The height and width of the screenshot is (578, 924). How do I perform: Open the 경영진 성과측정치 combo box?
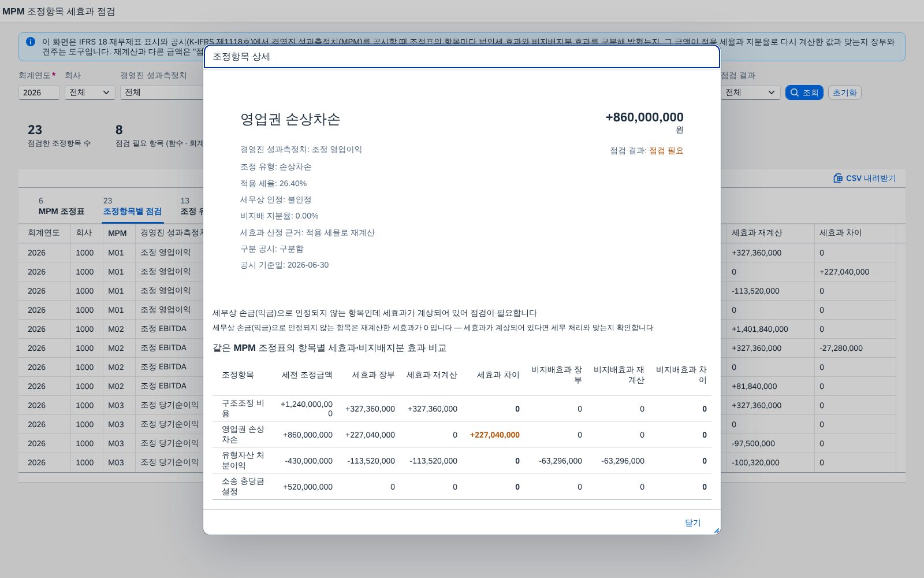click(162, 92)
